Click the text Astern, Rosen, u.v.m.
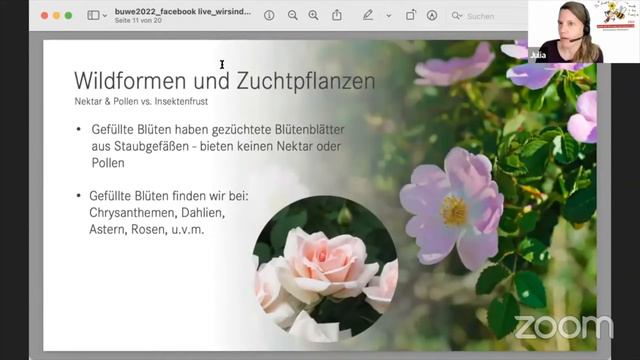Viewport: 640px width, 360px height. click(x=147, y=229)
